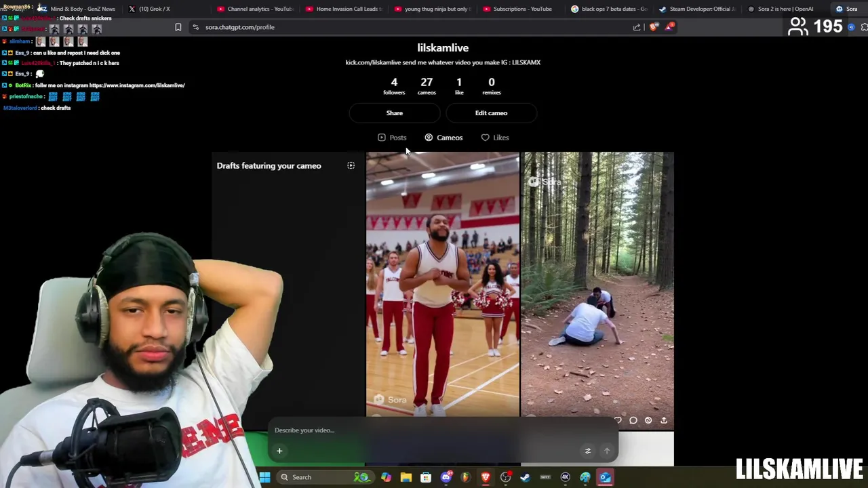Switch to Subscriptions - YouTube tab

pos(521,9)
